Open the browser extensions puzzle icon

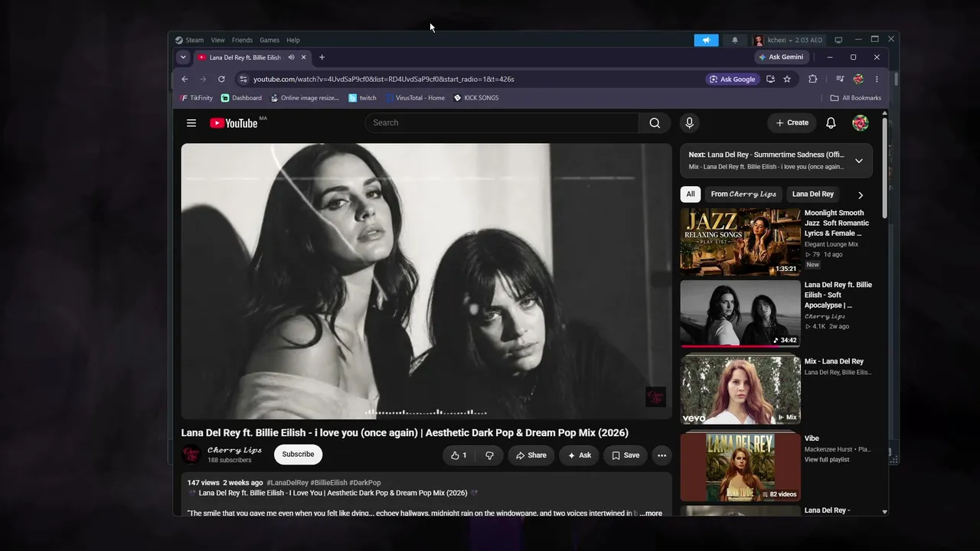point(813,79)
